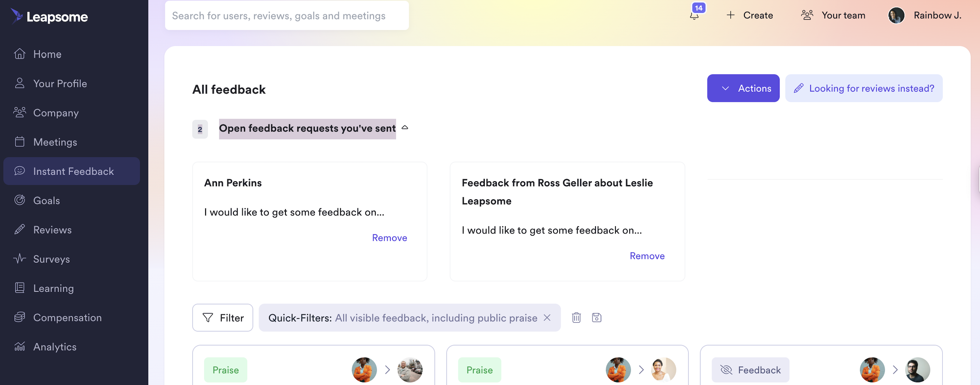The width and height of the screenshot is (980, 385).
Task: Click the Leapsome logo
Action: coord(49,16)
